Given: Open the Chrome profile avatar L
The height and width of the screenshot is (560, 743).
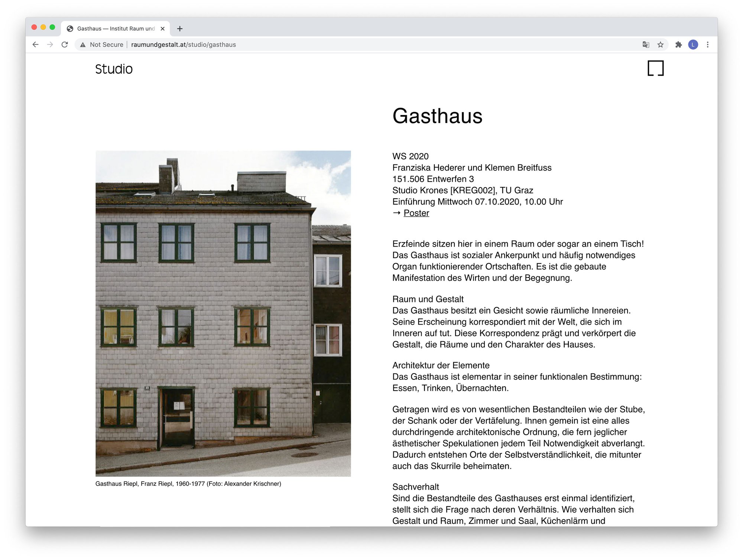Looking at the screenshot, I should click(x=693, y=45).
